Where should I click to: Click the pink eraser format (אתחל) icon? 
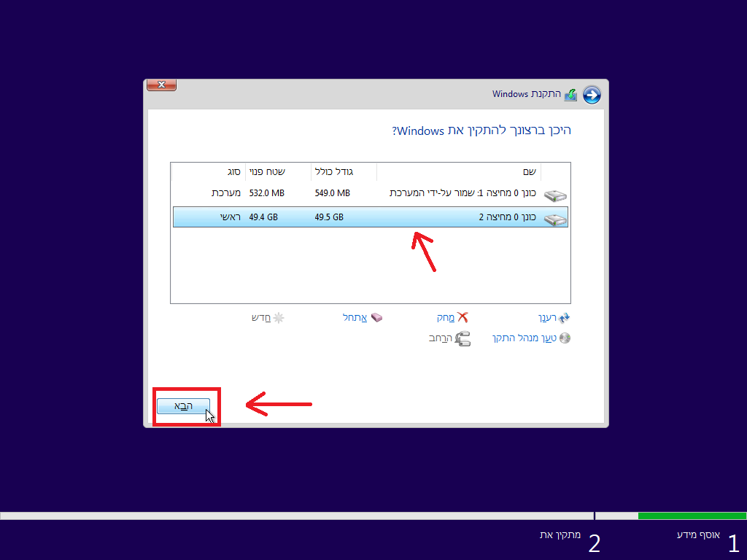[377, 318]
